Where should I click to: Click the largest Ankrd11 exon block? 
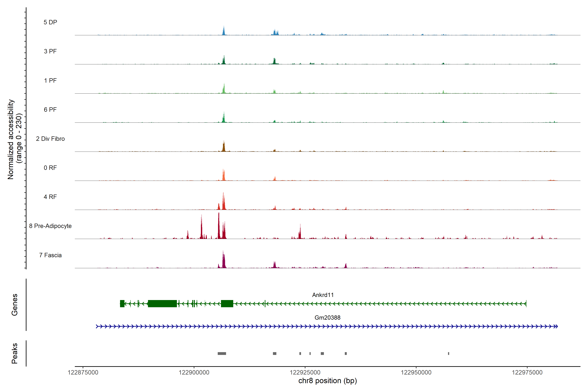click(x=162, y=304)
